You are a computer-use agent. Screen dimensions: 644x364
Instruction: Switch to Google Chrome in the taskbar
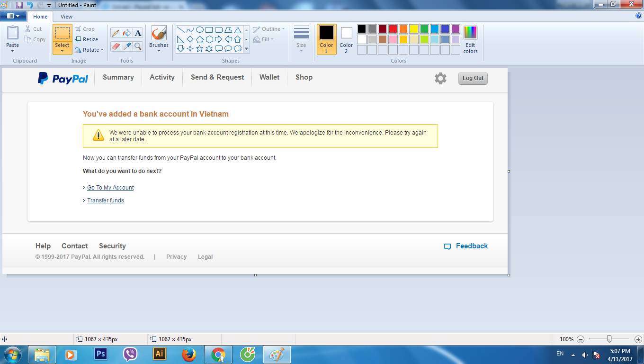click(x=218, y=354)
